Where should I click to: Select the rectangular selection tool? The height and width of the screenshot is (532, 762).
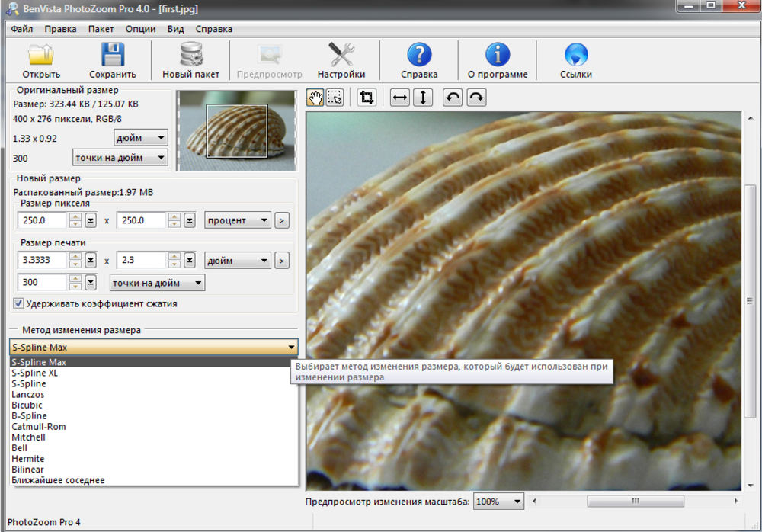coord(335,98)
